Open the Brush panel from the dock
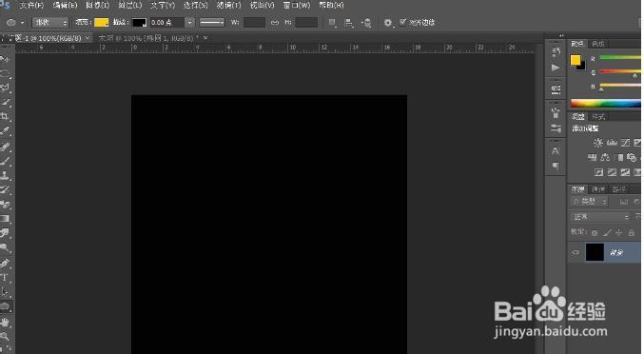The height and width of the screenshot is (354, 644). click(556, 129)
